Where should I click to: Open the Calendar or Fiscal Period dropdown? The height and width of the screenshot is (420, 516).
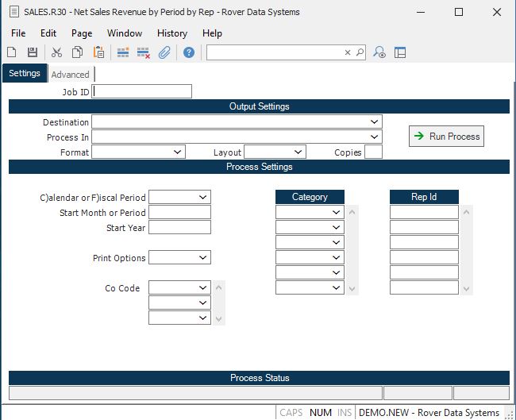coord(203,197)
